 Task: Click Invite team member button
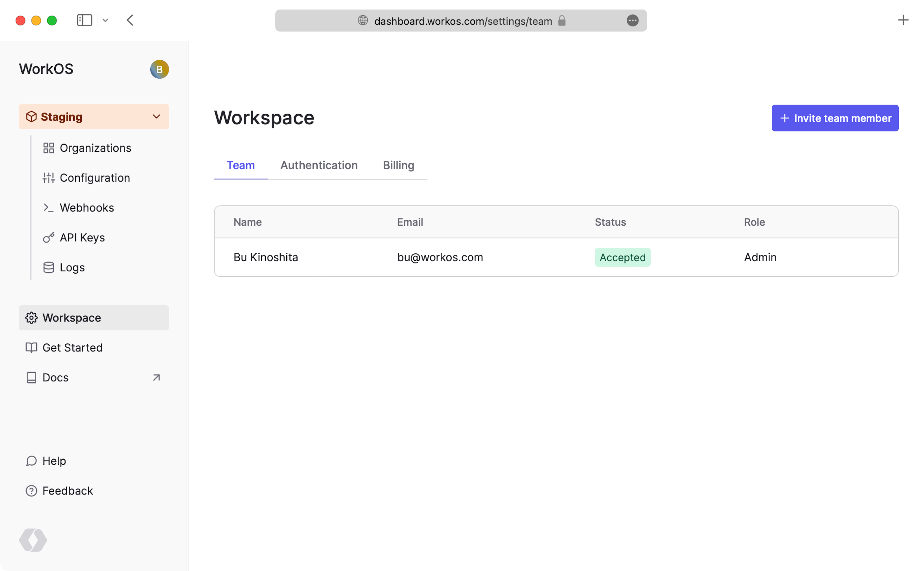835,118
